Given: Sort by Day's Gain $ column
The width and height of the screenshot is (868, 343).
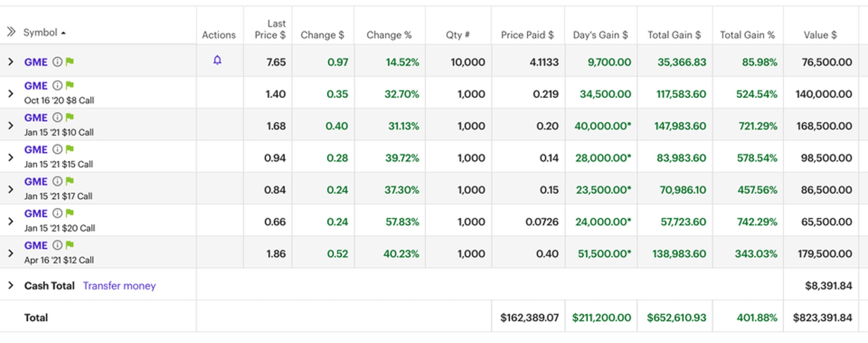Looking at the screenshot, I should pos(600,35).
